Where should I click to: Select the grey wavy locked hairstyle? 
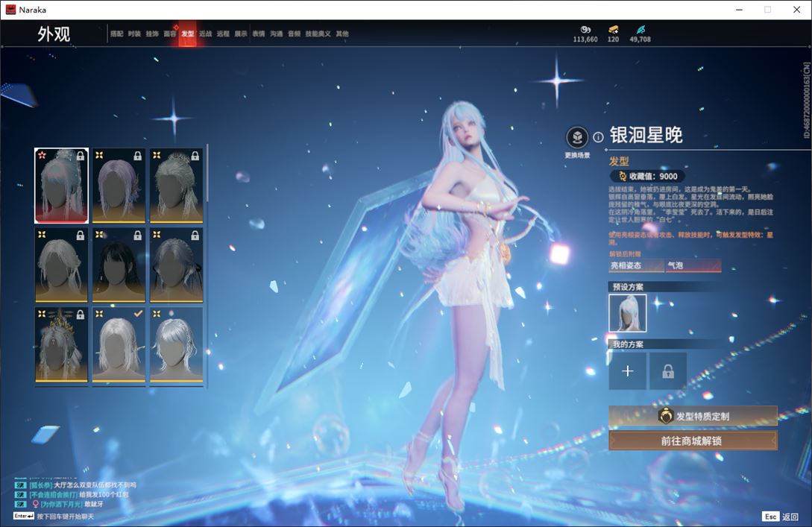coord(62,265)
